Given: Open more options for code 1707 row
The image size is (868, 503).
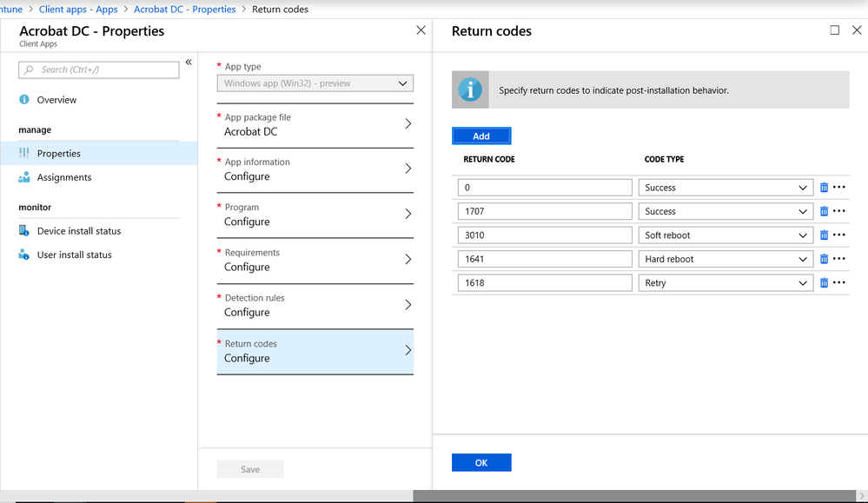Looking at the screenshot, I should click(839, 211).
